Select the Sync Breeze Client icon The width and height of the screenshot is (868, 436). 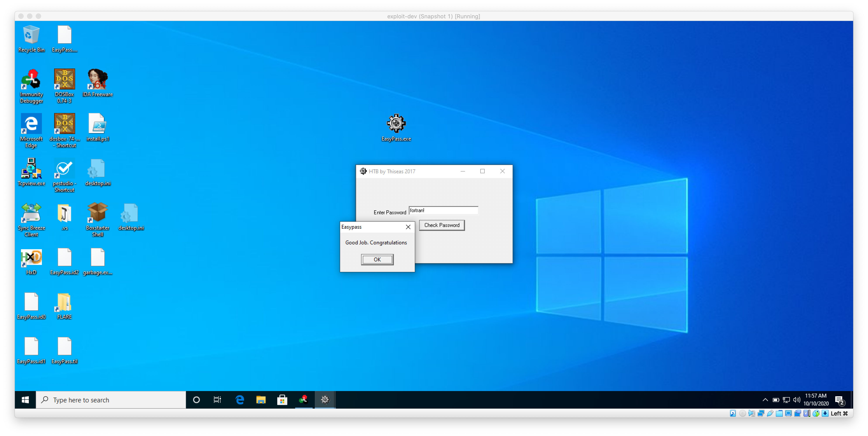click(31, 219)
